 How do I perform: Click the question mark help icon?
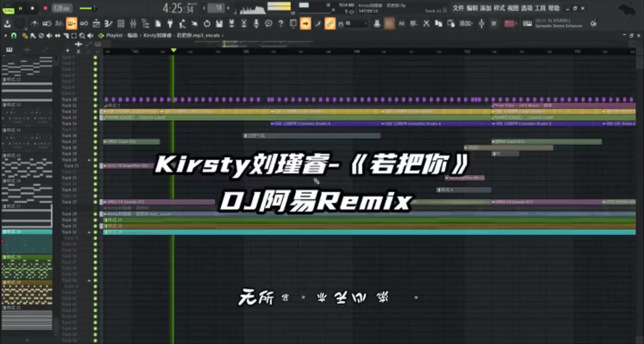[x=281, y=23]
